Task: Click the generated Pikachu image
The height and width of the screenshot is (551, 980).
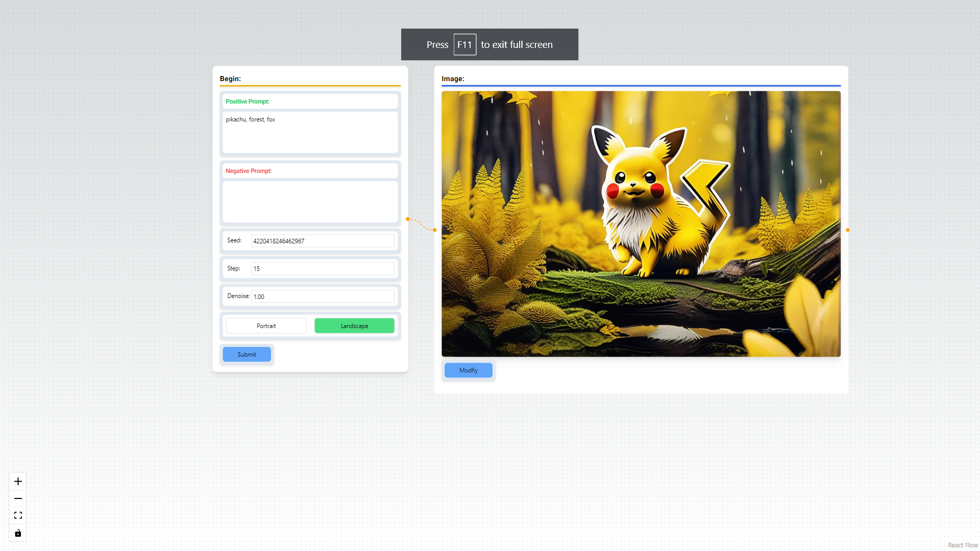Action: pos(641,223)
